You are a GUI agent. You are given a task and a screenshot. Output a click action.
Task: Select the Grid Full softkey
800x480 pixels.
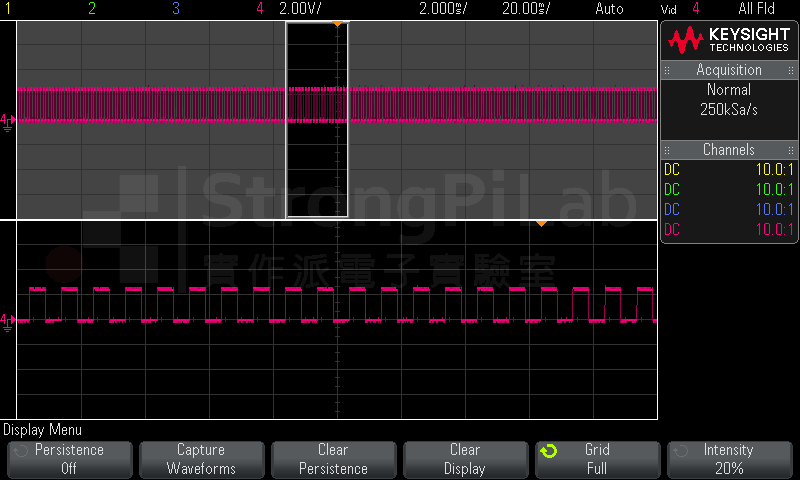[597, 459]
